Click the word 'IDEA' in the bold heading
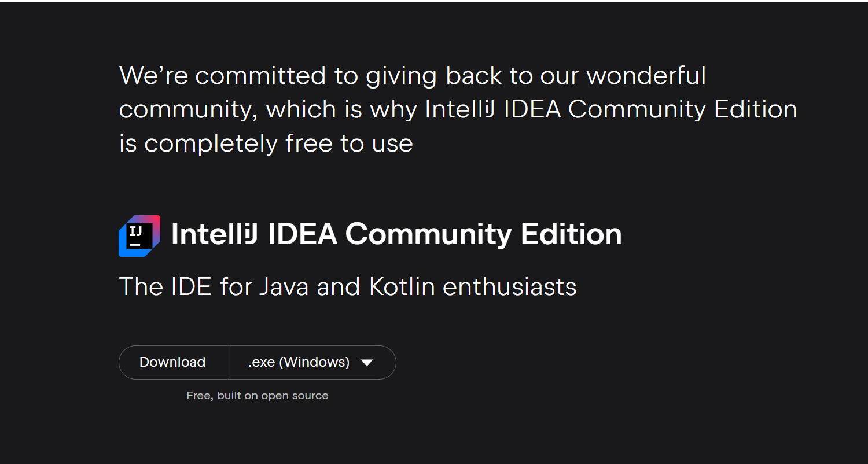 click(x=303, y=234)
